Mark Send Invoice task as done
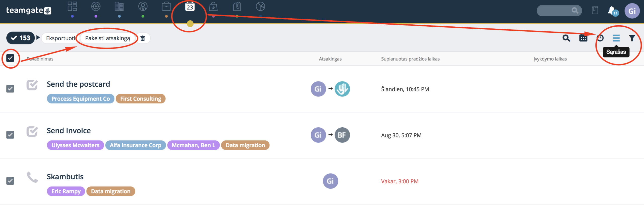 tap(32, 131)
